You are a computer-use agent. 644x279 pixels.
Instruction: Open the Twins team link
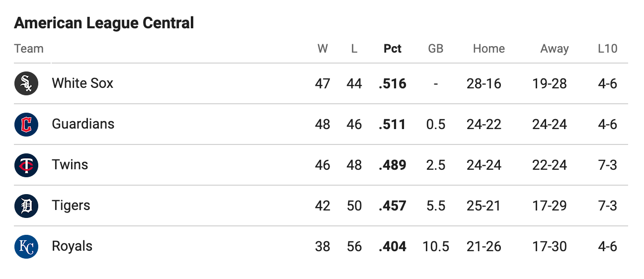(70, 164)
